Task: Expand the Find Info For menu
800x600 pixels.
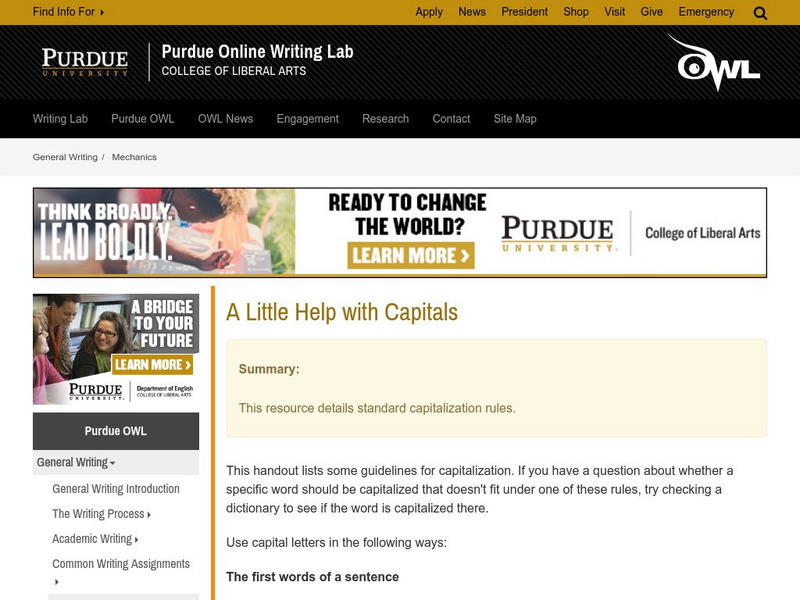Action: 68,12
